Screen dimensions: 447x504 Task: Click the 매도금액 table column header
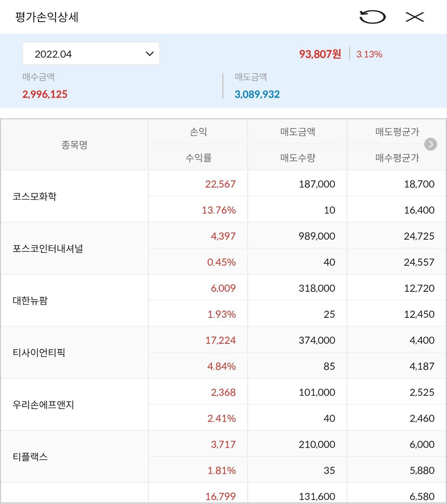click(x=297, y=132)
